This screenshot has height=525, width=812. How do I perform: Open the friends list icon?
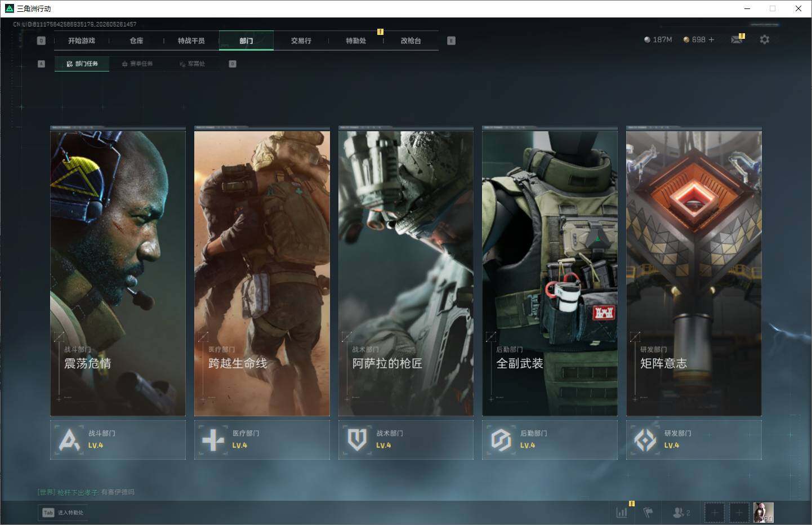pos(681,513)
